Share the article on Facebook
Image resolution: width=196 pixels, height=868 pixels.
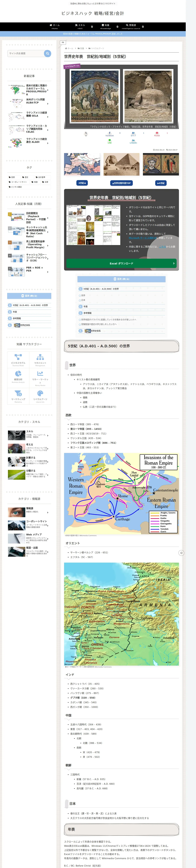(x=109, y=134)
